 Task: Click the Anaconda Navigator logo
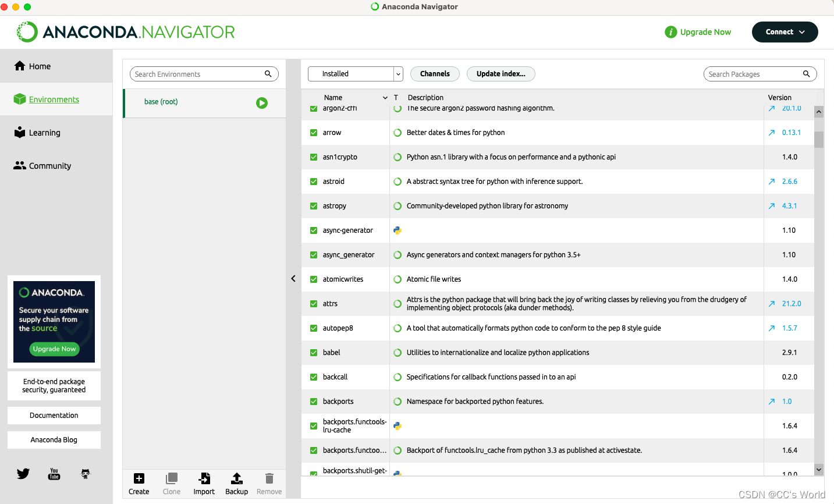point(126,32)
